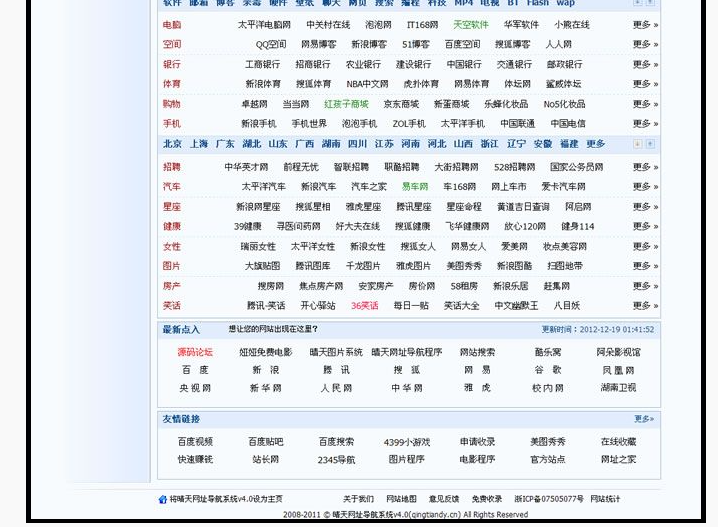The image size is (723, 527).
Task: Open 湖南卫视 link
Action: (618, 388)
